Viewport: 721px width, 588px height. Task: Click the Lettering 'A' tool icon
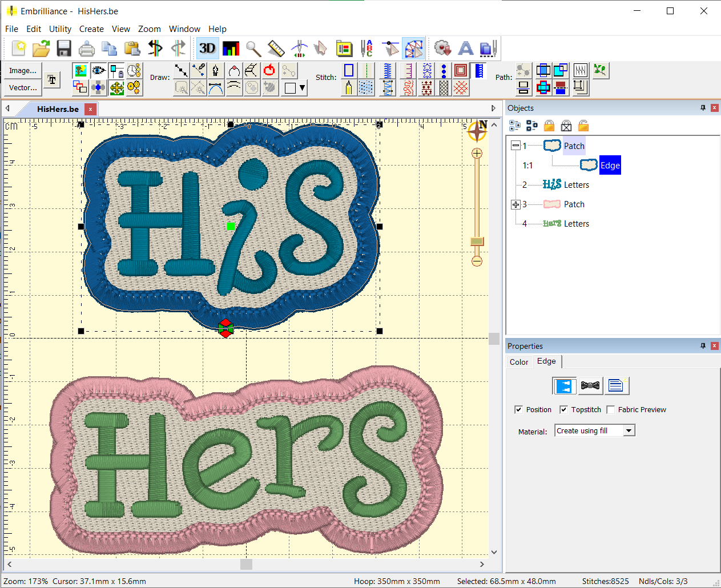466,49
